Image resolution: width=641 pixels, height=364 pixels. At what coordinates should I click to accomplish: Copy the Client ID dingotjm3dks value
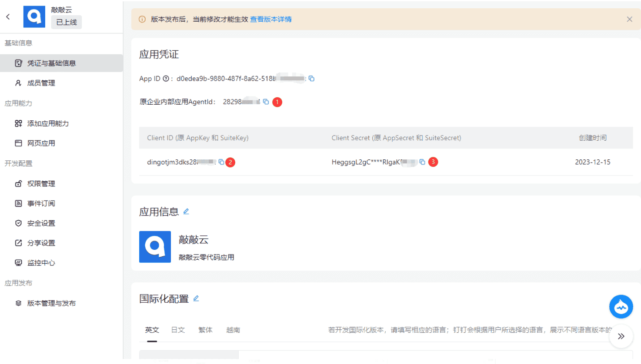[221, 162]
